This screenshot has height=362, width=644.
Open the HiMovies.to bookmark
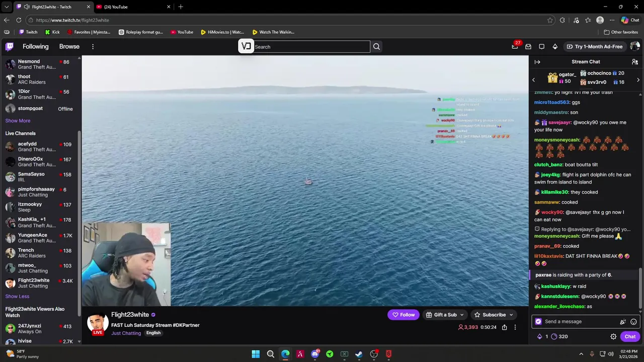(222, 32)
